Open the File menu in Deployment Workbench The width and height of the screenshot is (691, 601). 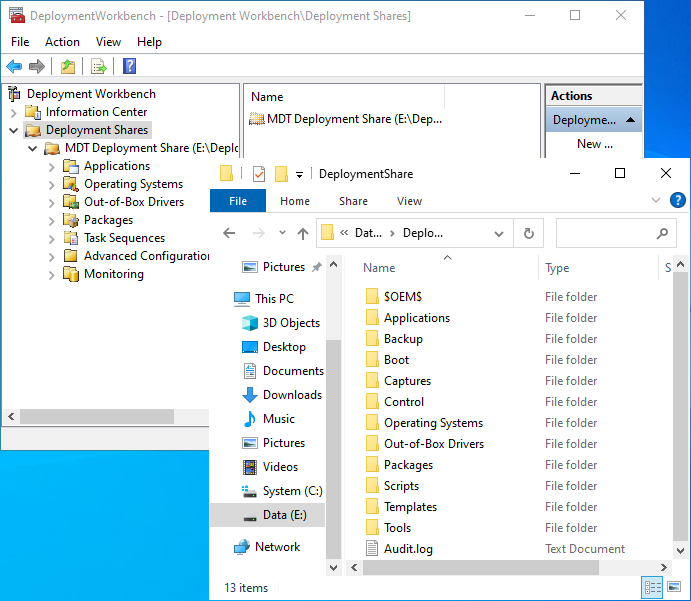pyautogui.click(x=20, y=42)
